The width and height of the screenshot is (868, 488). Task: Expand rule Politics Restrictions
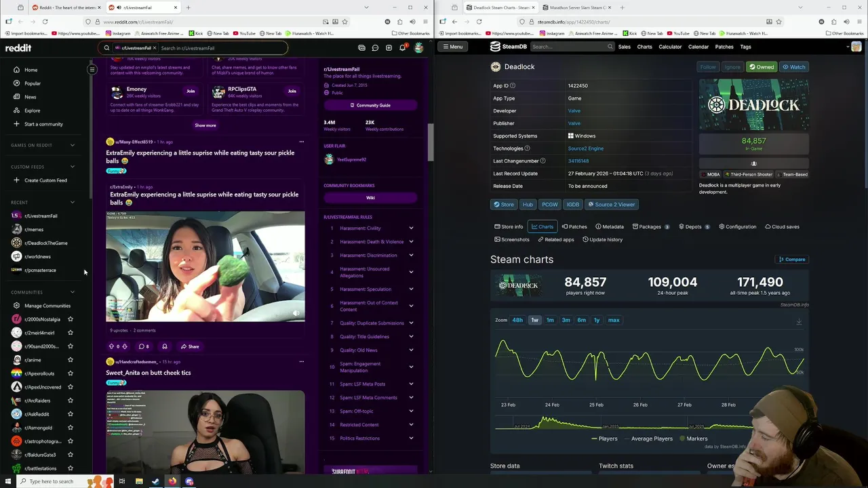(x=411, y=439)
